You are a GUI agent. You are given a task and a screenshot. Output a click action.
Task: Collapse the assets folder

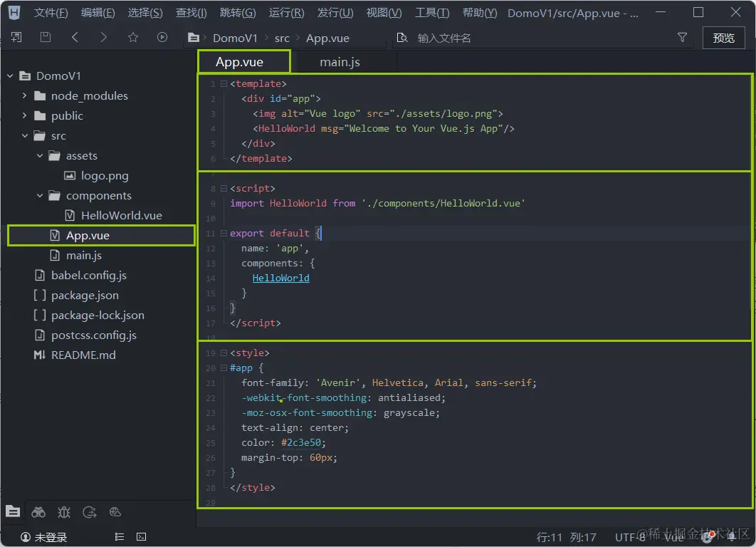[x=40, y=155]
